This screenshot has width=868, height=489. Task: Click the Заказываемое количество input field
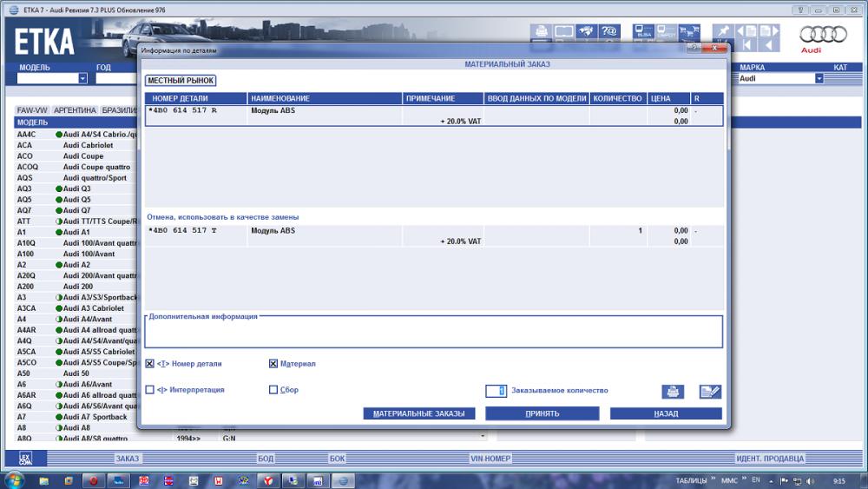(x=496, y=391)
